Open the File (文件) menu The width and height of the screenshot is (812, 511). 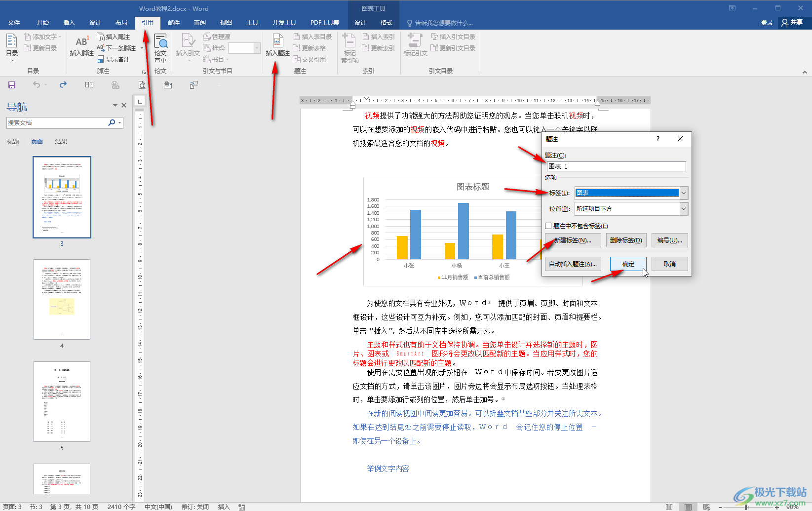point(14,22)
